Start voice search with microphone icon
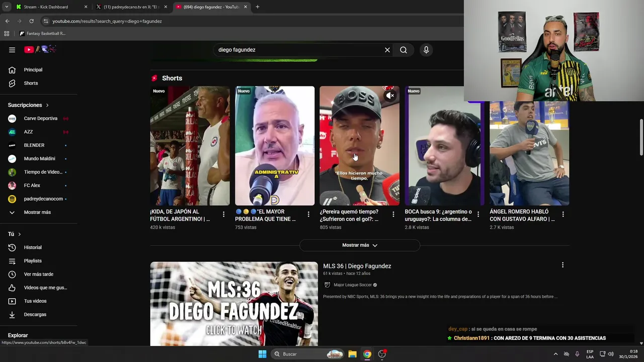Viewport: 644px width, 362px height. tap(426, 50)
